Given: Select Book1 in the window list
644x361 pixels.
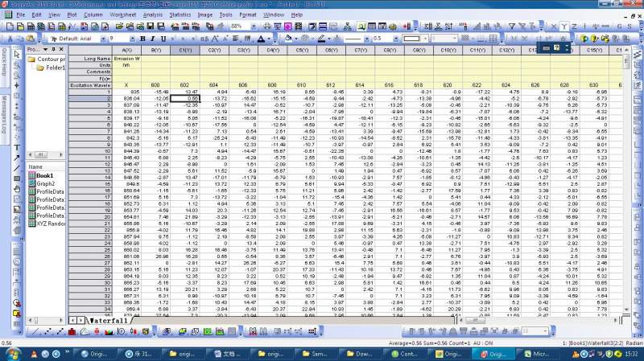Looking at the screenshot, I should point(41,175).
